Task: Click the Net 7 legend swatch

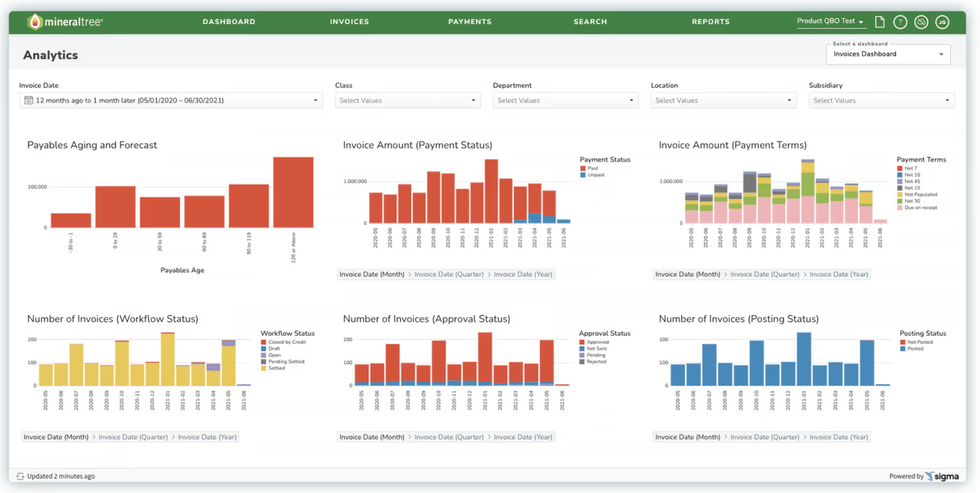Action: (x=900, y=168)
